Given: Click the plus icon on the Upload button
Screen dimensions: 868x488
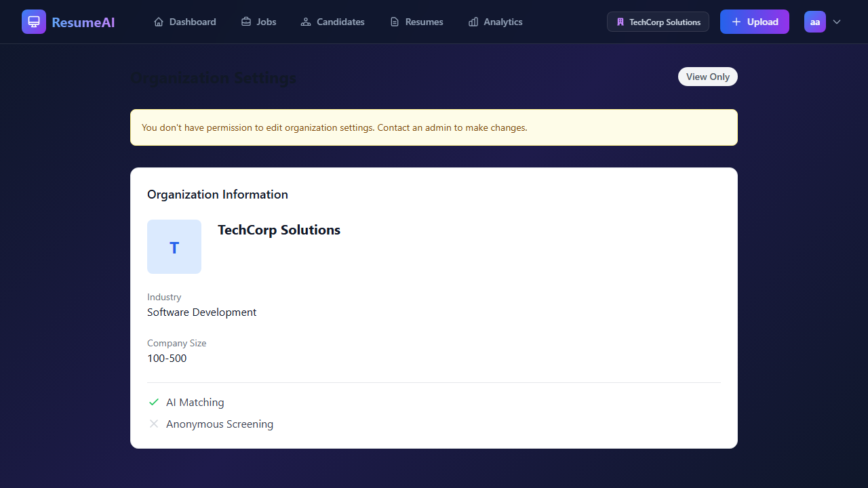Looking at the screenshot, I should (x=736, y=21).
